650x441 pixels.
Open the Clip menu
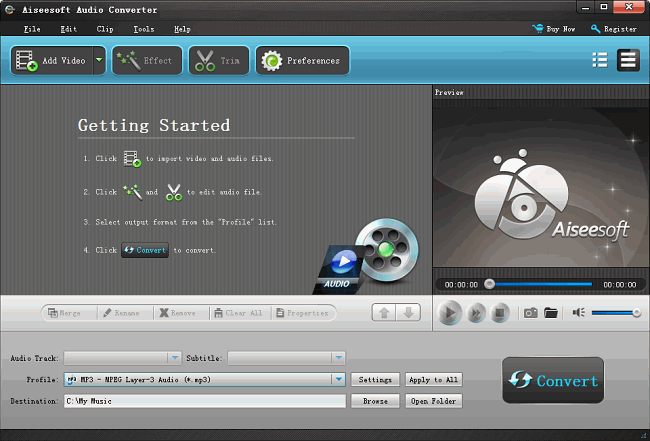click(104, 29)
